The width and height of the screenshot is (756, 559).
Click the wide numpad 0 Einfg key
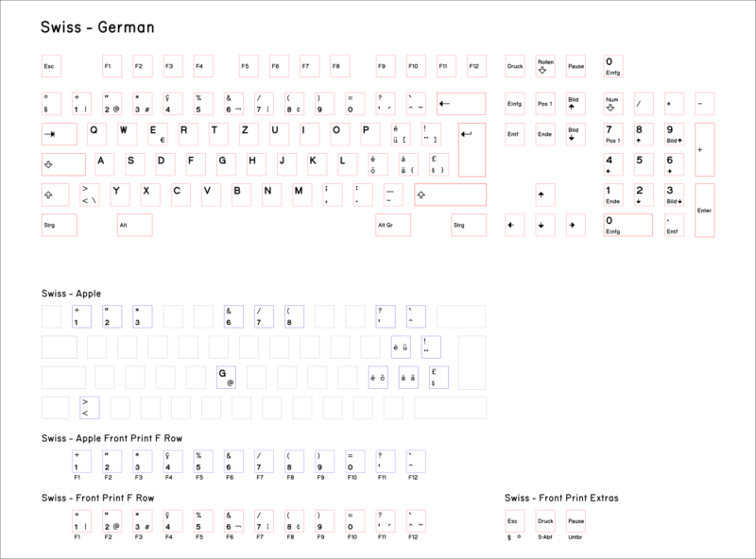(628, 225)
